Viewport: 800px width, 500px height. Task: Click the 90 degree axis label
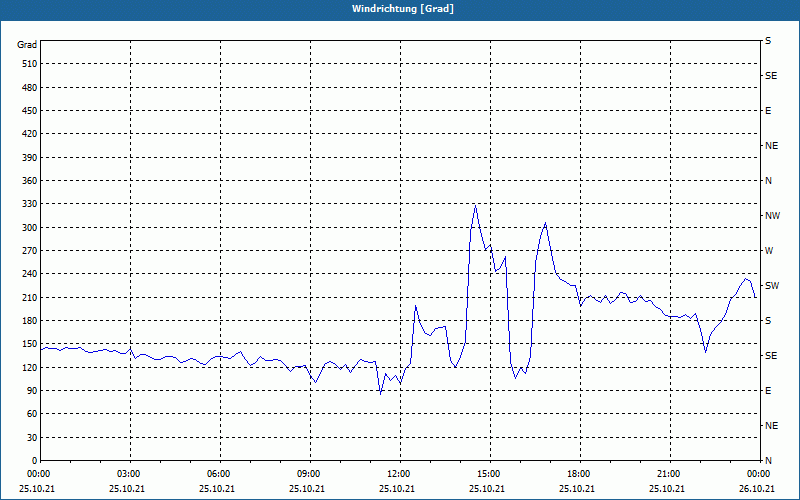pyautogui.click(x=32, y=391)
